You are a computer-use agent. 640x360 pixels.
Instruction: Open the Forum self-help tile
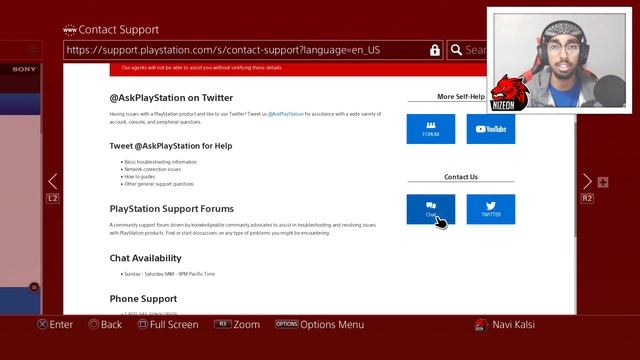[x=431, y=129]
